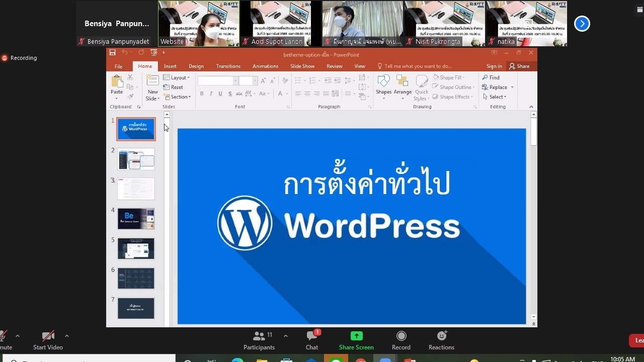The width and height of the screenshot is (644, 362).
Task: Click the Share button in PowerPoint
Action: [x=519, y=66]
